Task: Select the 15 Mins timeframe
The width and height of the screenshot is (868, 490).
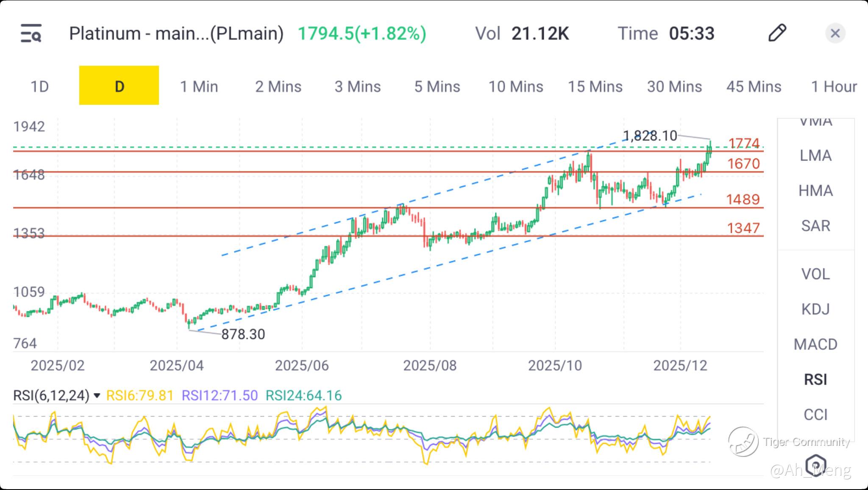Action: [x=595, y=87]
